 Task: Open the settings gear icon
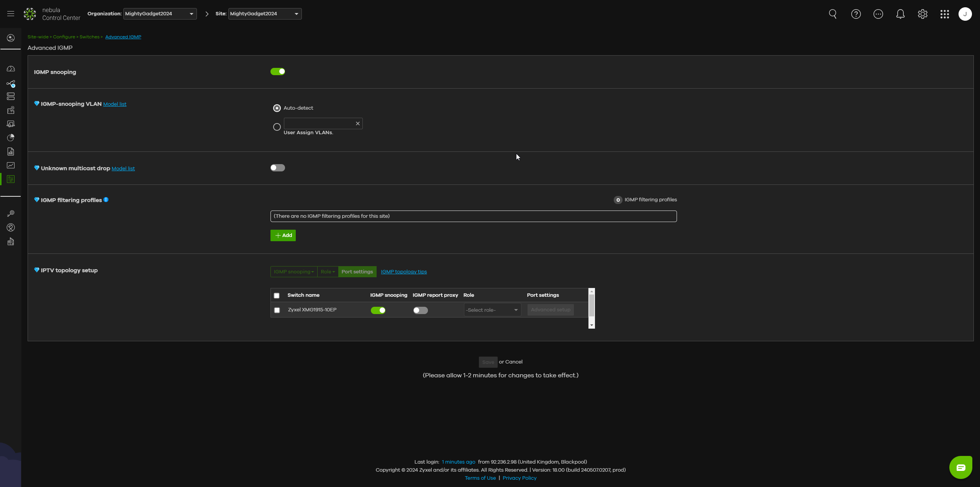coord(922,14)
